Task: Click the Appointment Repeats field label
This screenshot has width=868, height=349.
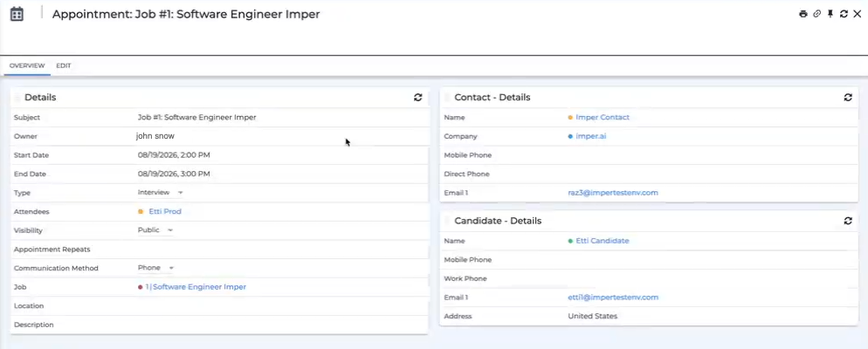Action: click(52, 249)
